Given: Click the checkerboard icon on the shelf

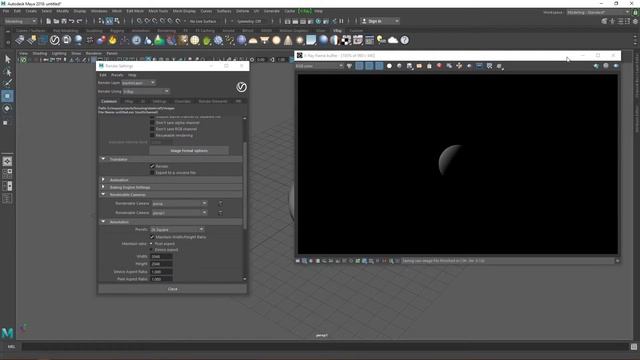Looking at the screenshot, I should tap(346, 40).
